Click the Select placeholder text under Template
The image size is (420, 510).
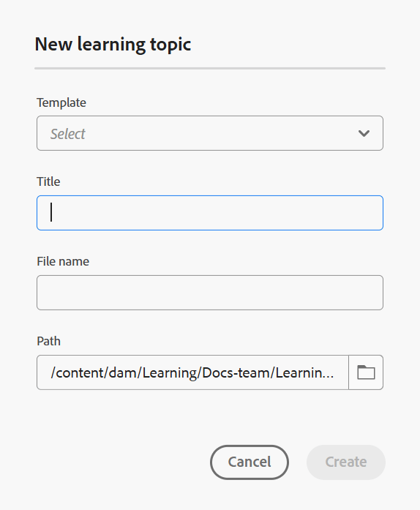click(x=67, y=134)
